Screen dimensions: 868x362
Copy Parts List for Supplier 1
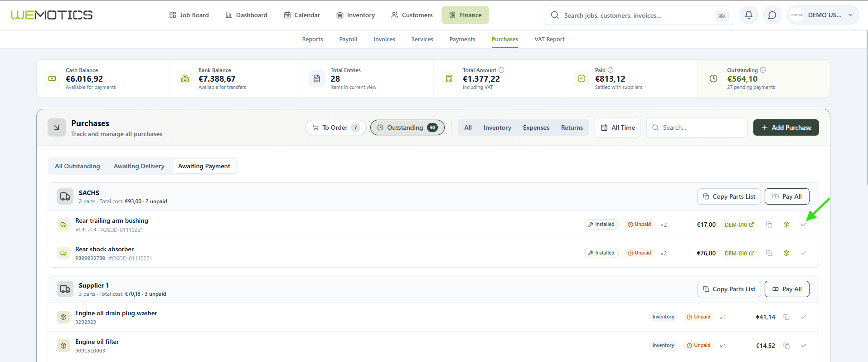pos(729,289)
